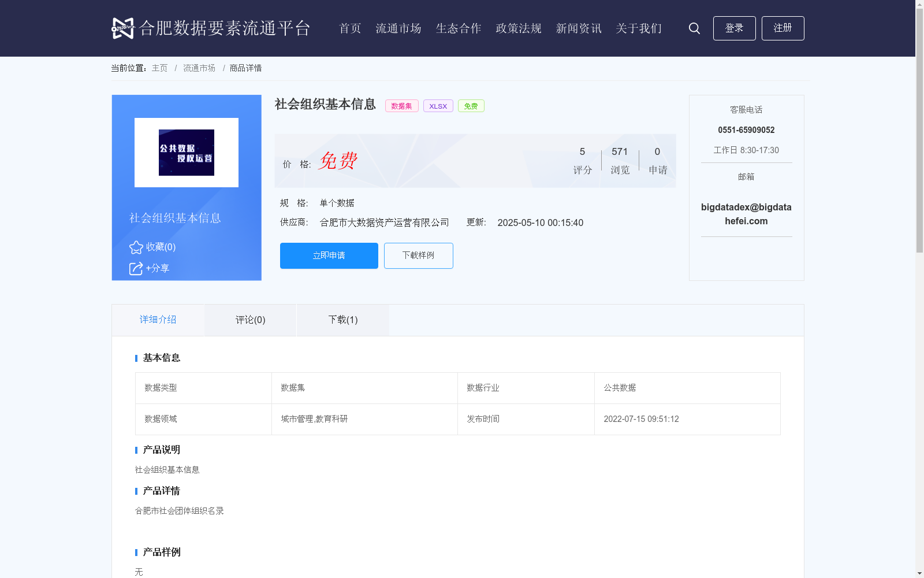Image resolution: width=924 pixels, height=578 pixels.
Task: Switch to the 详细介绍 tab
Action: coord(158,320)
